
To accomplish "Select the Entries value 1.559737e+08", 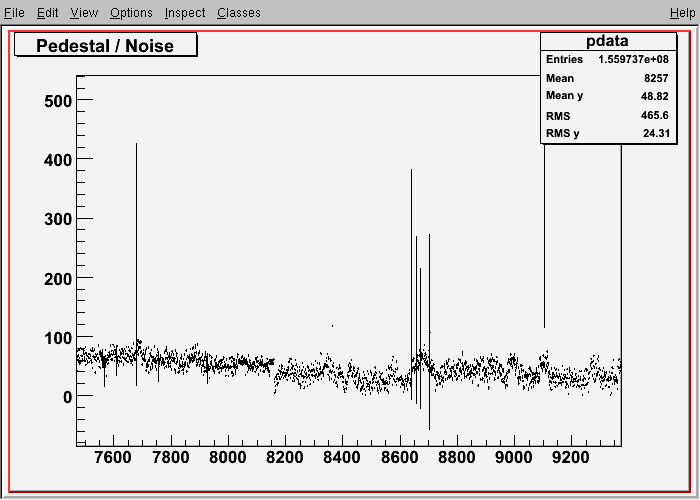I will point(633,59).
